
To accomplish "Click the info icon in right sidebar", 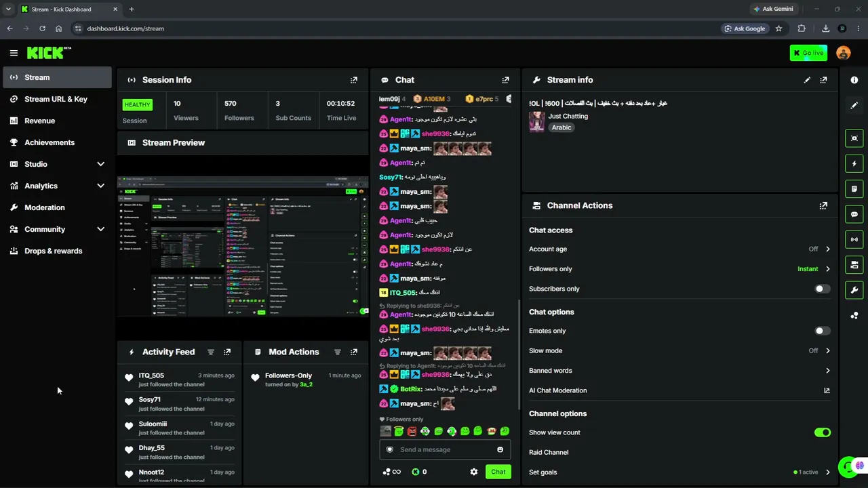I will (854, 80).
